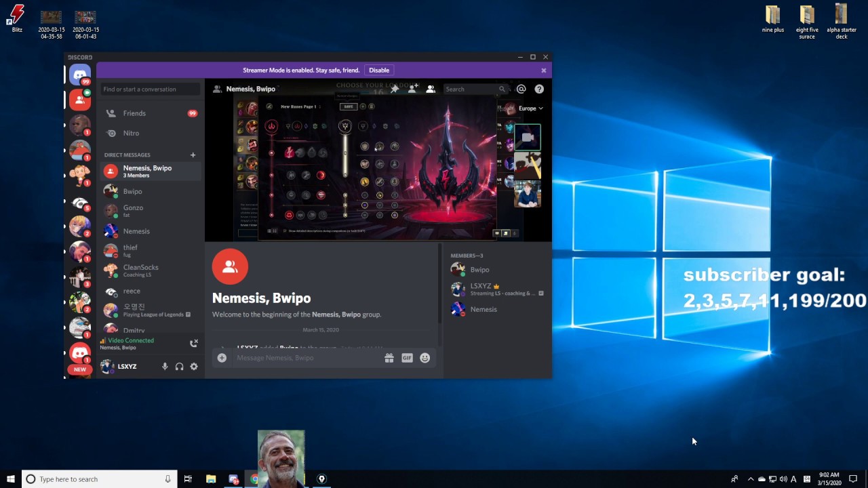Image resolution: width=868 pixels, height=488 pixels.
Task: Open the Nitro page
Action: [151, 134]
